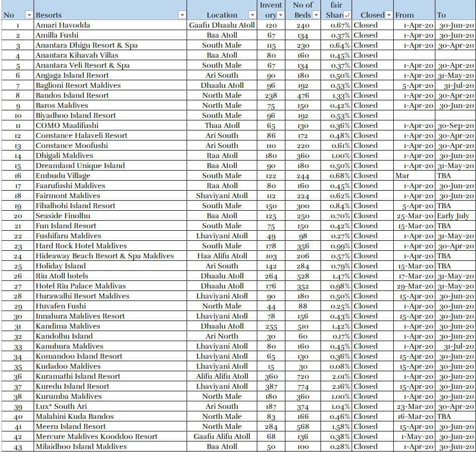Select the From column header cell
The width and height of the screenshot is (476, 452).
click(413, 15)
